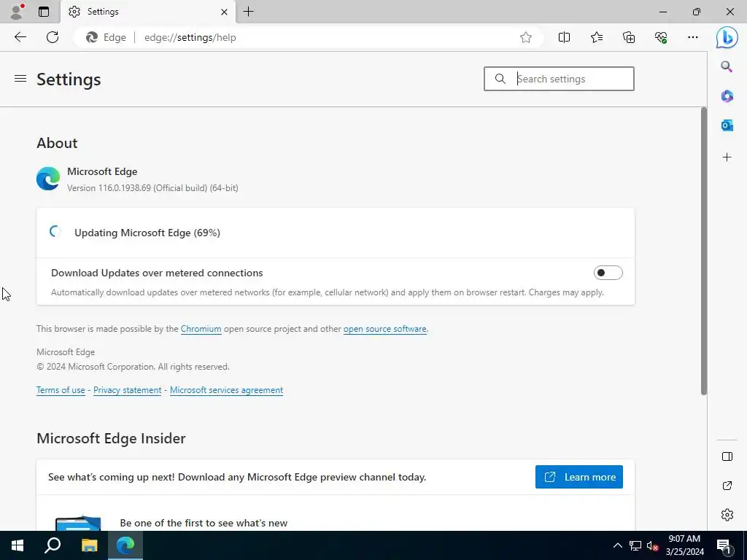Image resolution: width=747 pixels, height=560 pixels.
Task: Open Bing Copilot sidebar button
Action: (x=727, y=37)
